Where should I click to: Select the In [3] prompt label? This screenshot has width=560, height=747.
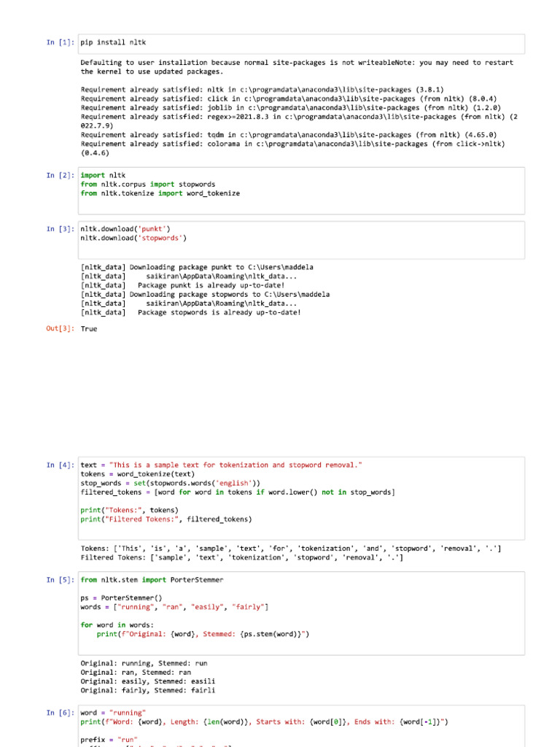[x=60, y=229]
